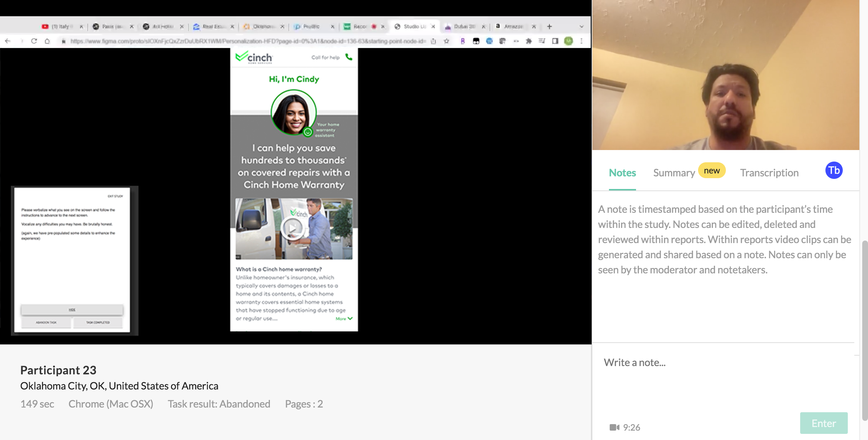Screen dimensions: 868x440
Task: Open the tab list dropdown chevron
Action: point(581,26)
